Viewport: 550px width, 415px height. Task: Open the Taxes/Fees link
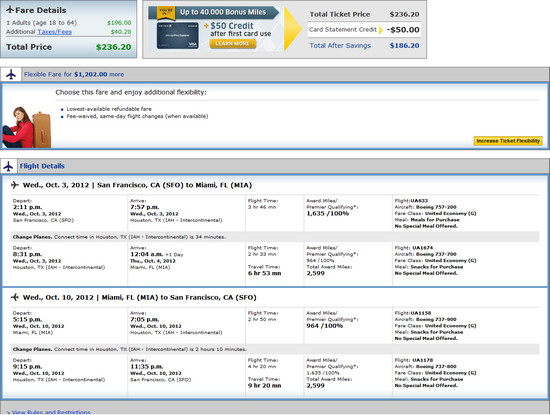pos(55,32)
